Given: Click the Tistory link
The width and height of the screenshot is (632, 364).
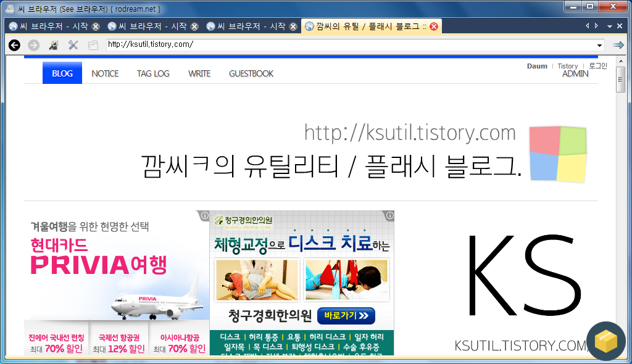Looking at the screenshot, I should click(x=568, y=66).
